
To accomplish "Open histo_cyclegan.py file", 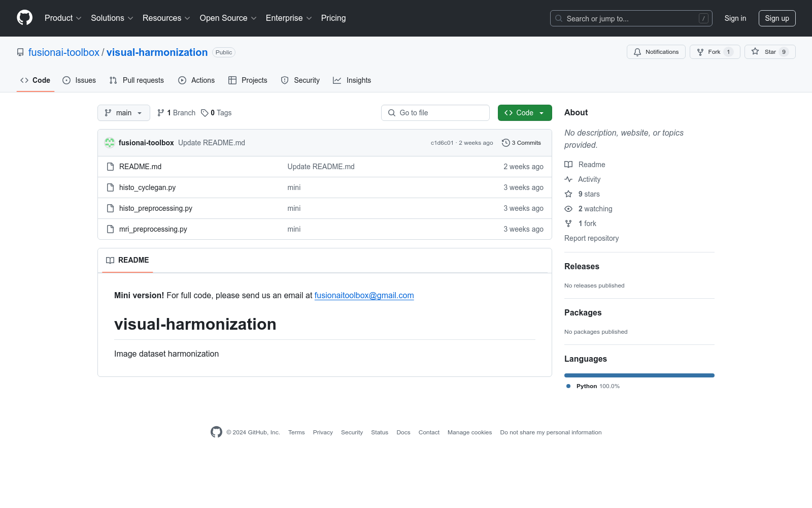I will (x=148, y=187).
